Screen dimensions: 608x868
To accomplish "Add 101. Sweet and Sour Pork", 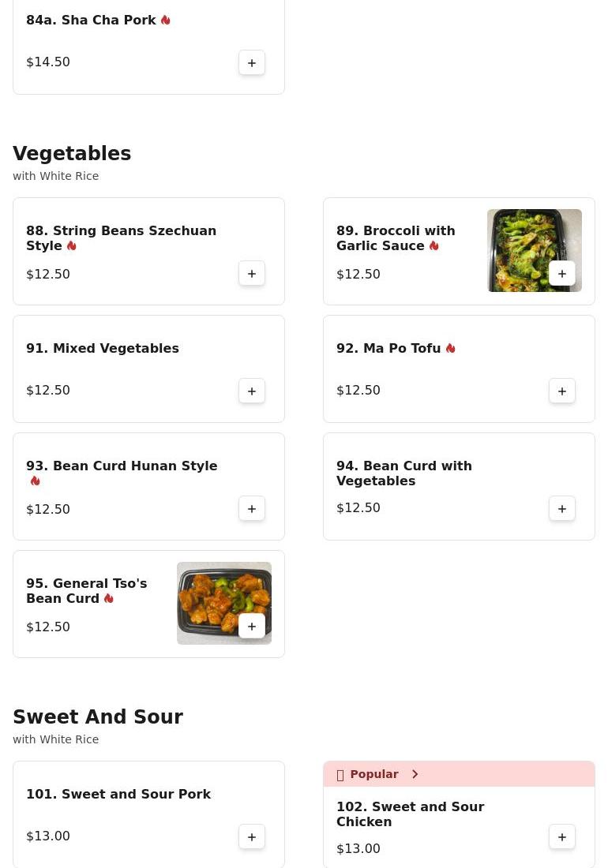I will click(x=252, y=837).
